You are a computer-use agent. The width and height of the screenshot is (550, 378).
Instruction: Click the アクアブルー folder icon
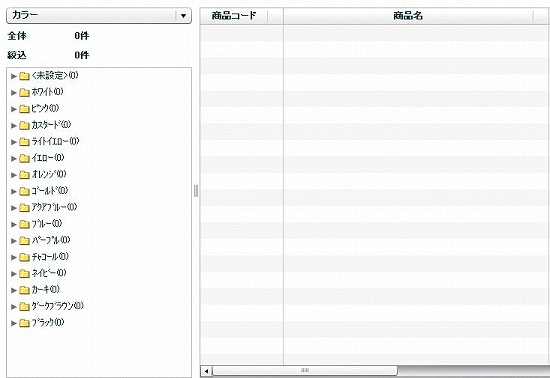(24, 208)
